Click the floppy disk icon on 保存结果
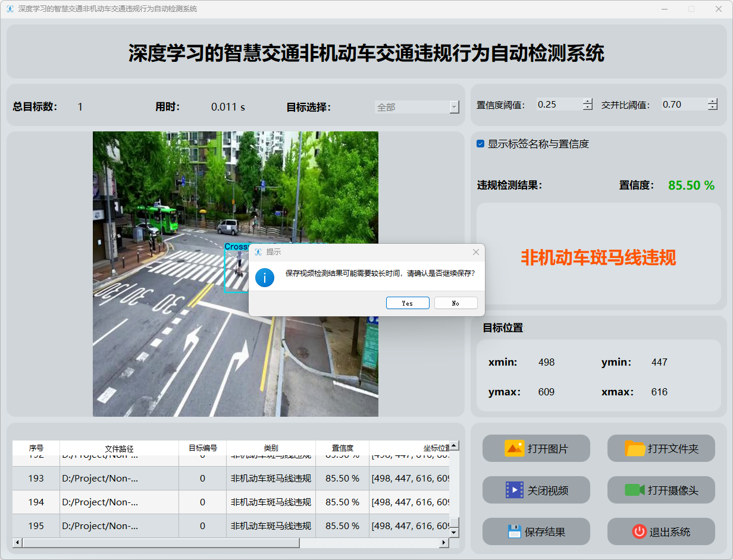The width and height of the screenshot is (733, 560). pyautogui.click(x=514, y=531)
